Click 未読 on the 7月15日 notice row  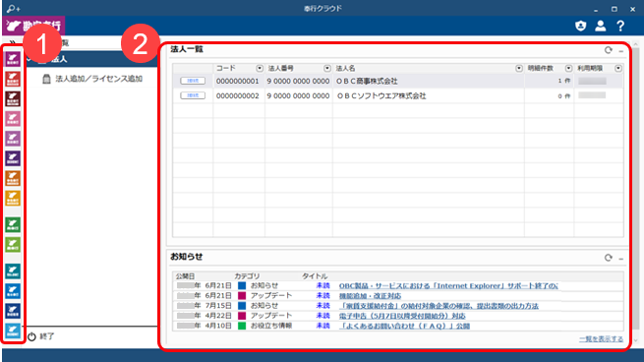click(322, 306)
